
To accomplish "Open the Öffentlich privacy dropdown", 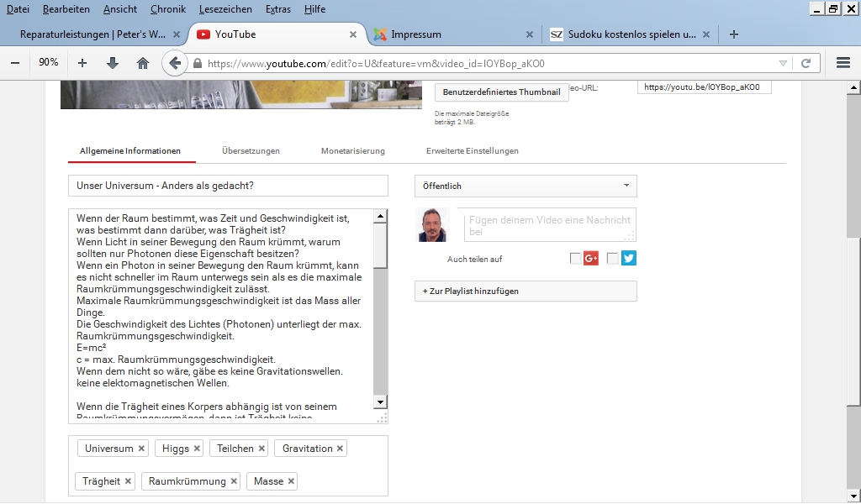I will (x=526, y=186).
